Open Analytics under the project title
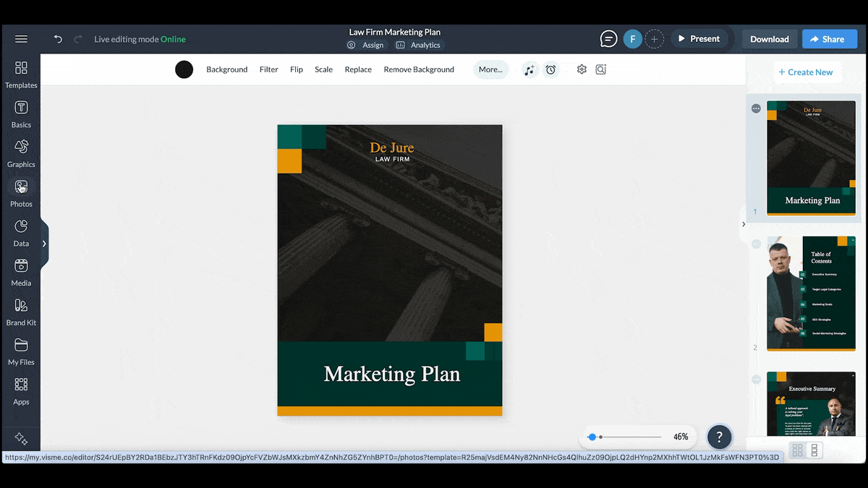The height and width of the screenshot is (488, 868). (x=418, y=45)
